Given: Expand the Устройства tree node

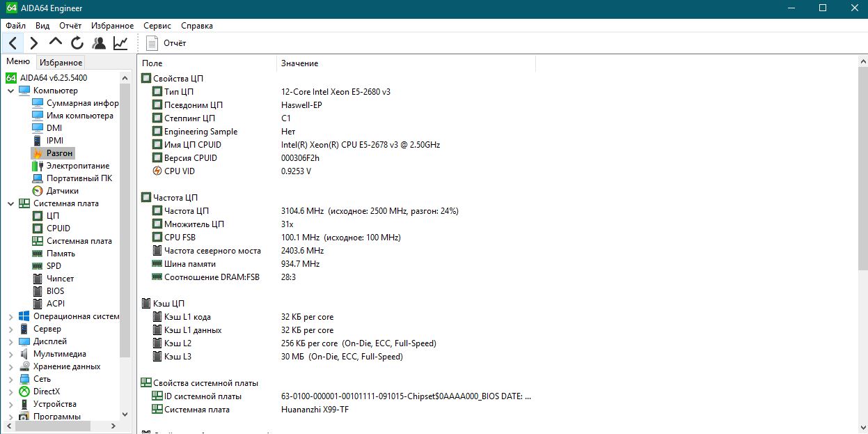Looking at the screenshot, I should [x=10, y=404].
